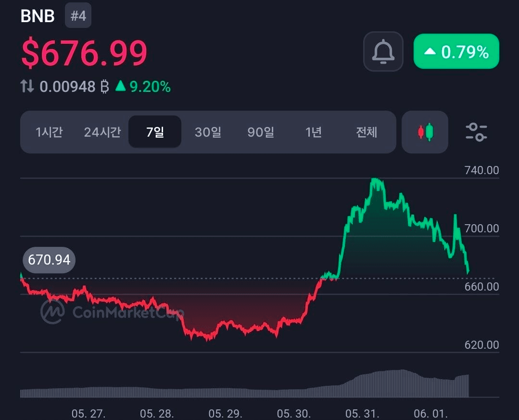The height and width of the screenshot is (420, 519).
Task: Tap the 05. 29. date label
Action: tap(226, 414)
